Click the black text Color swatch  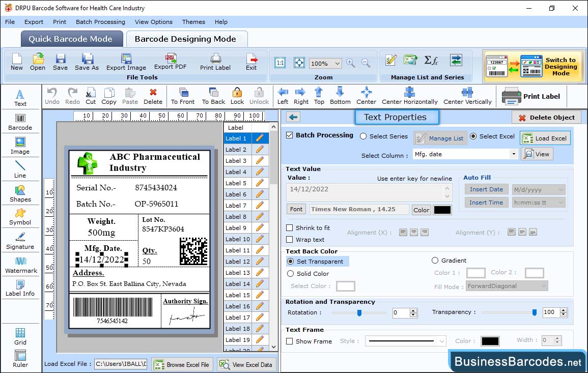[442, 210]
